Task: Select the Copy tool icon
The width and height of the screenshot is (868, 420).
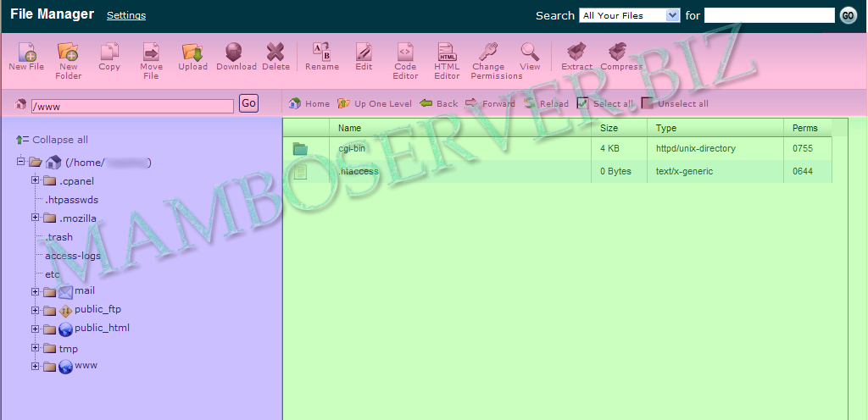Action: coord(109,57)
